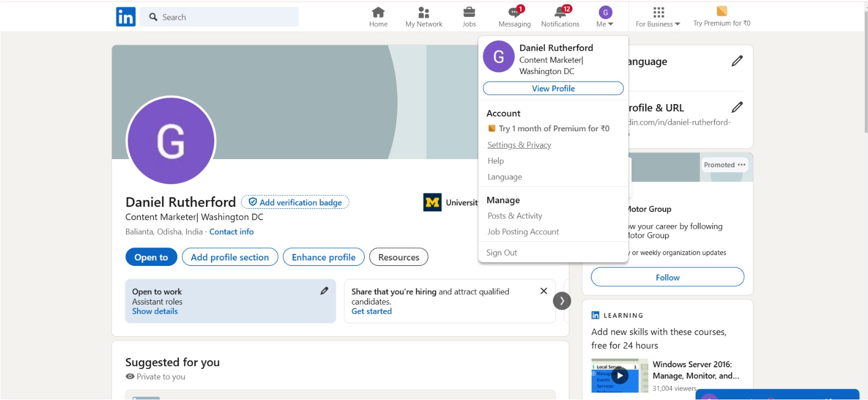
Task: Play the Windows Server 2016 course thumbnail
Action: point(619,375)
